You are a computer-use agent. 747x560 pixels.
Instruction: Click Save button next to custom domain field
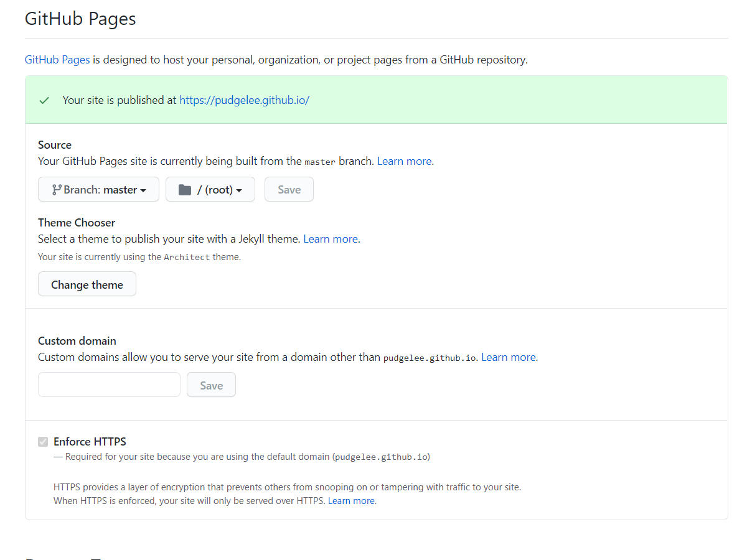[x=211, y=385]
